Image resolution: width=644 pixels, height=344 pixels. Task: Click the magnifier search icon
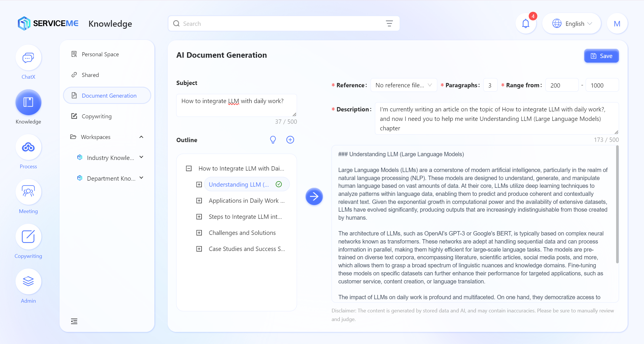click(176, 24)
